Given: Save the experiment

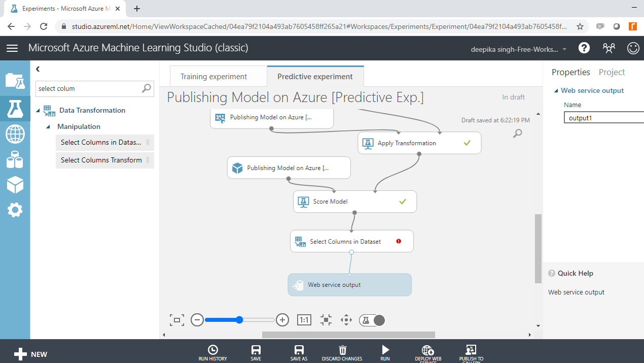Looking at the screenshot, I should [x=256, y=353].
